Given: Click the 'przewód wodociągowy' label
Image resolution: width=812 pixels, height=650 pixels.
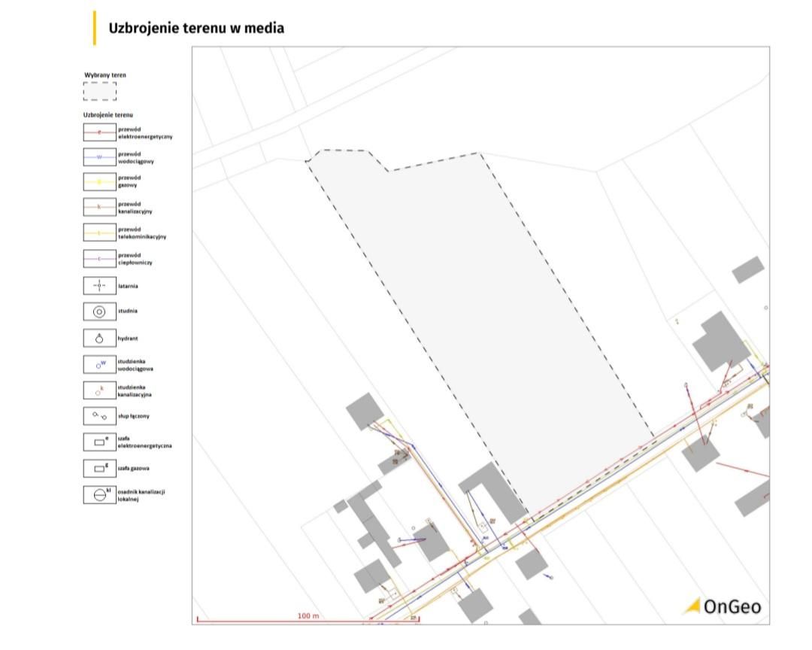Looking at the screenshot, I should tap(135, 157).
